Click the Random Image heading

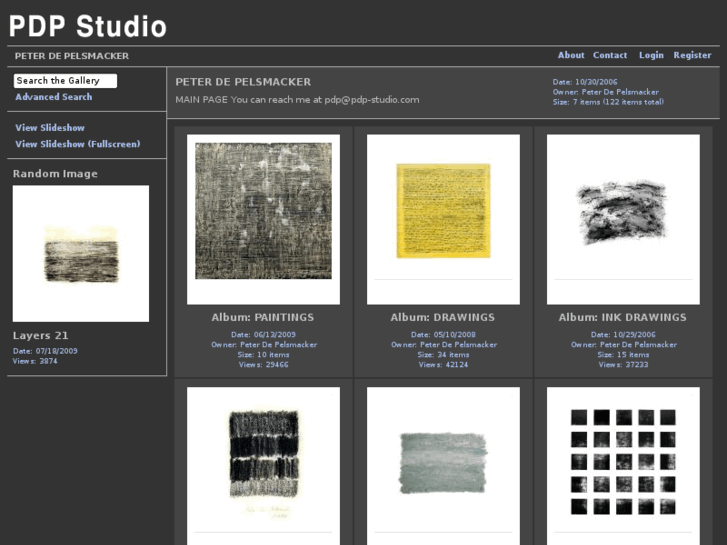pyautogui.click(x=55, y=173)
